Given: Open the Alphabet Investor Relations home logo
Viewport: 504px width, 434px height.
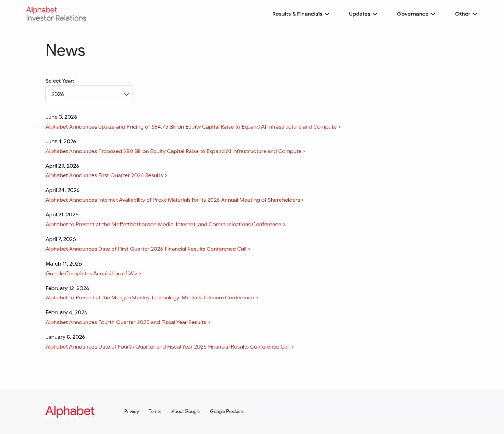Looking at the screenshot, I should click(x=56, y=14).
